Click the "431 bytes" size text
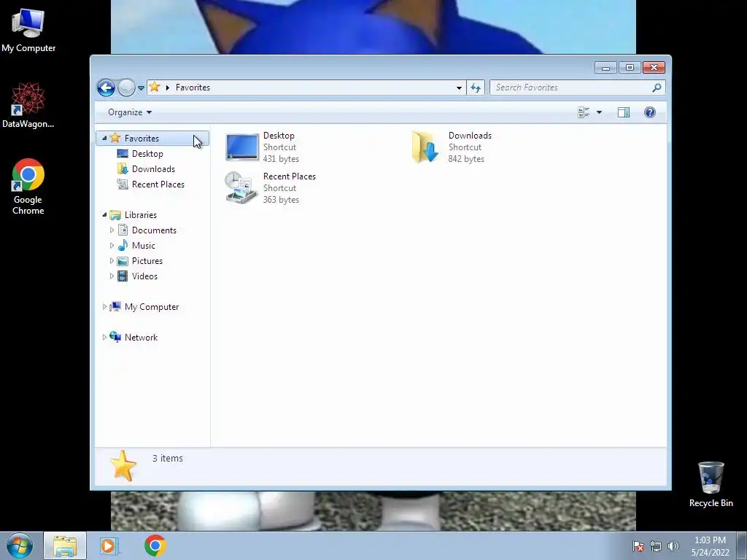747x560 pixels. click(281, 159)
